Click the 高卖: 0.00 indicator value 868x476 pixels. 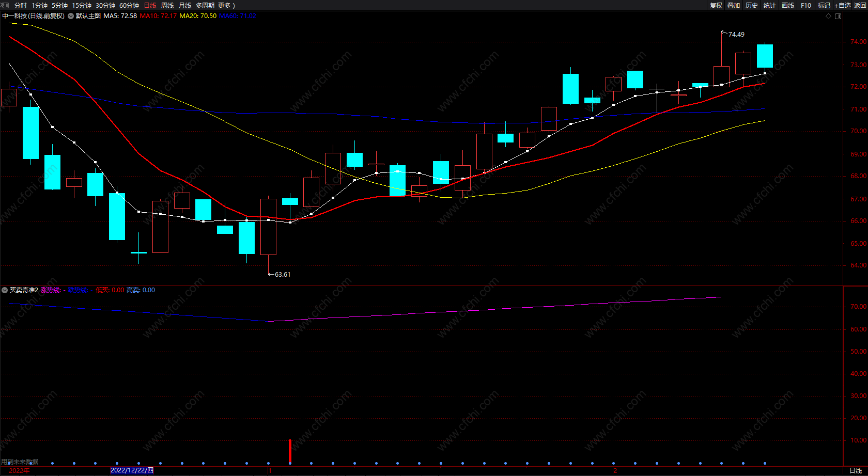click(141, 290)
